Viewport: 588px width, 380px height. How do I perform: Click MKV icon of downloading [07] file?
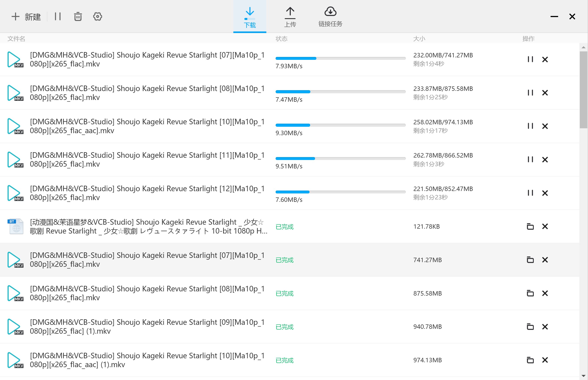15,59
